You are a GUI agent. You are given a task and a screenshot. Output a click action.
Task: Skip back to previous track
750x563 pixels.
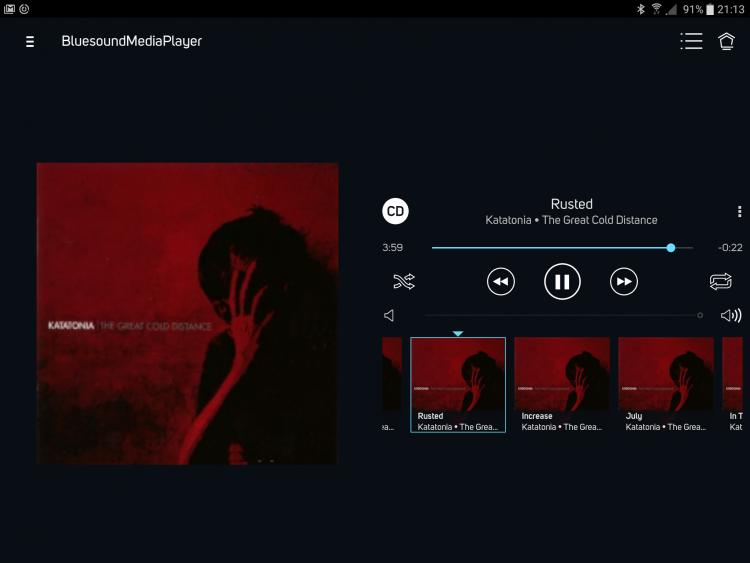pyautogui.click(x=501, y=282)
